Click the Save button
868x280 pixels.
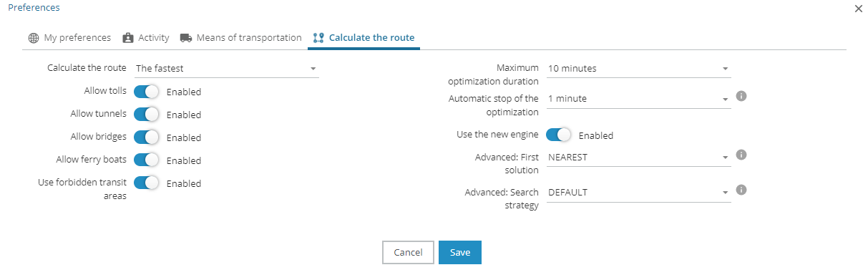click(460, 252)
